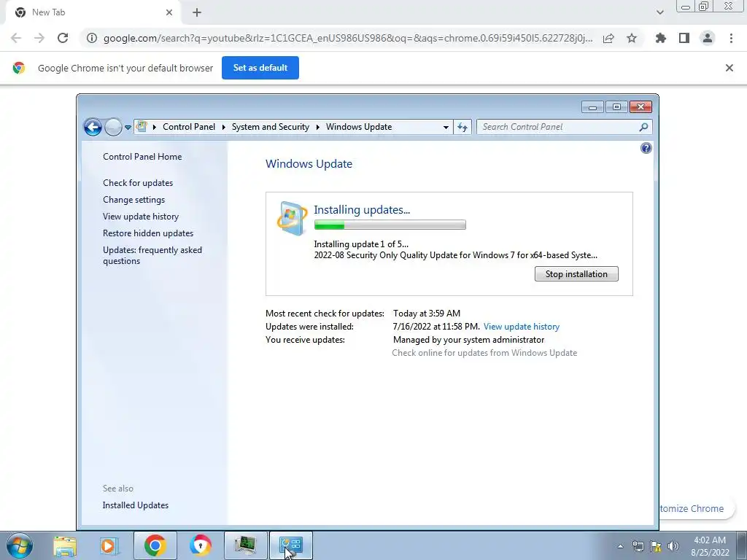The width and height of the screenshot is (747, 560).
Task: Open second Chrome-like taskbar icon with keyhole
Action: 200,545
